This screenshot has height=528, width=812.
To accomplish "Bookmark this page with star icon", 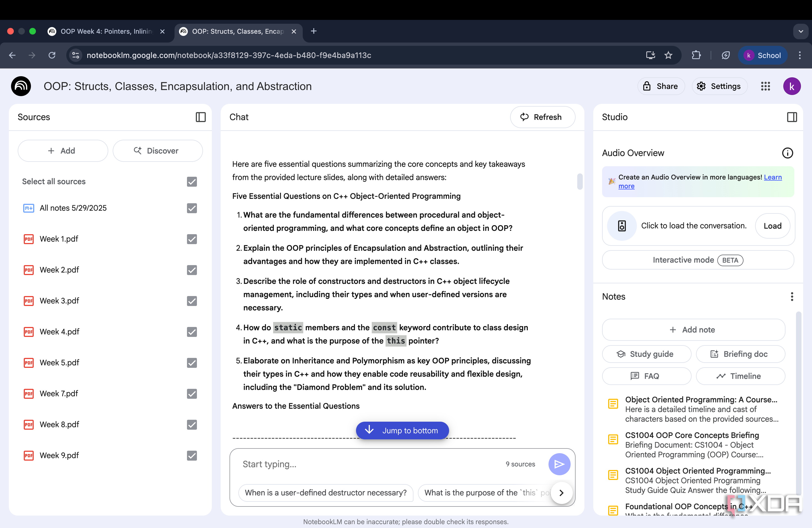I will 668,55.
